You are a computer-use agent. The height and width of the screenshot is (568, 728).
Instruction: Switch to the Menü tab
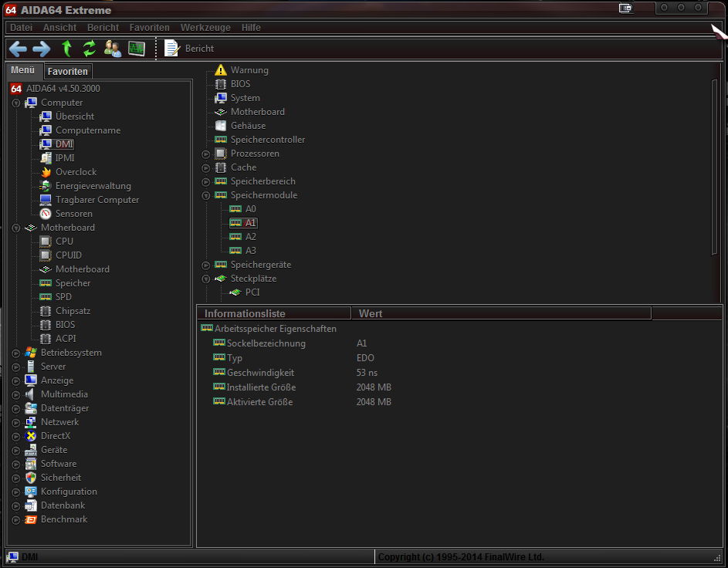pos(23,70)
